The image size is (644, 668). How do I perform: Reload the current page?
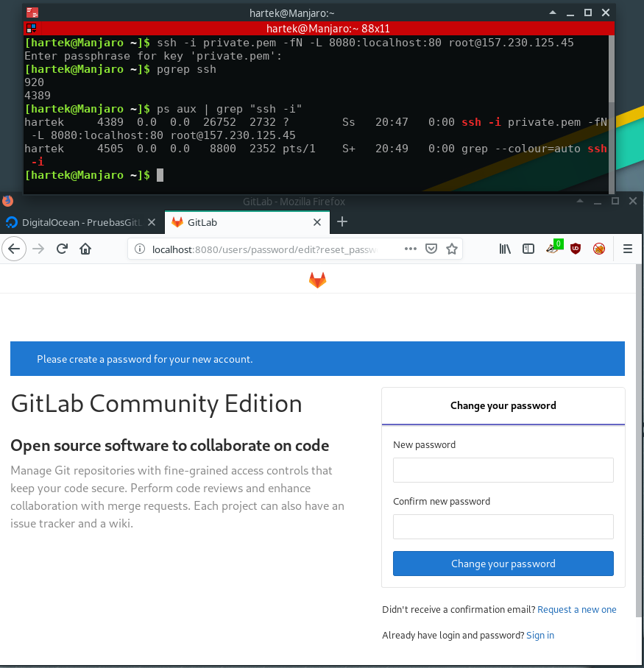pos(63,249)
